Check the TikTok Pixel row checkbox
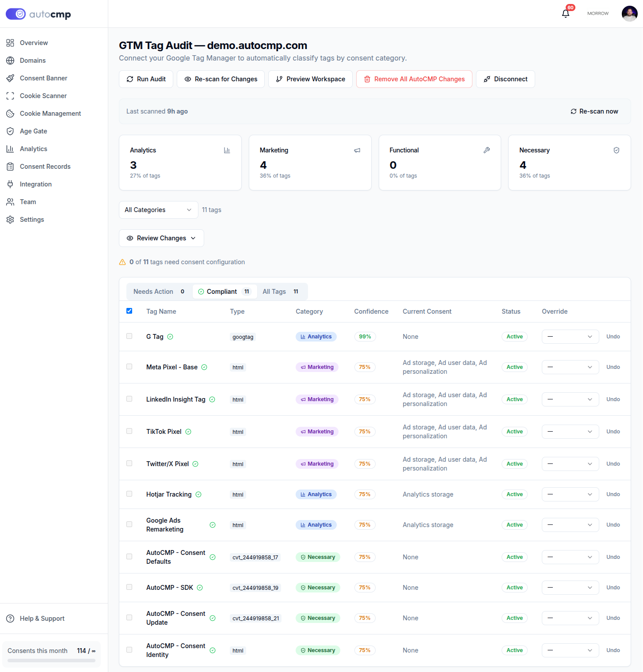The height and width of the screenshot is (672, 643). pyautogui.click(x=129, y=431)
